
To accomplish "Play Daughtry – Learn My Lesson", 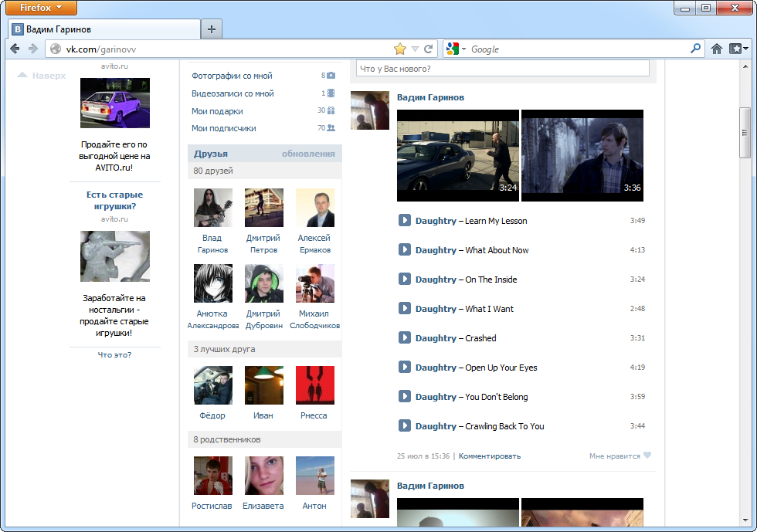I will coord(404,220).
